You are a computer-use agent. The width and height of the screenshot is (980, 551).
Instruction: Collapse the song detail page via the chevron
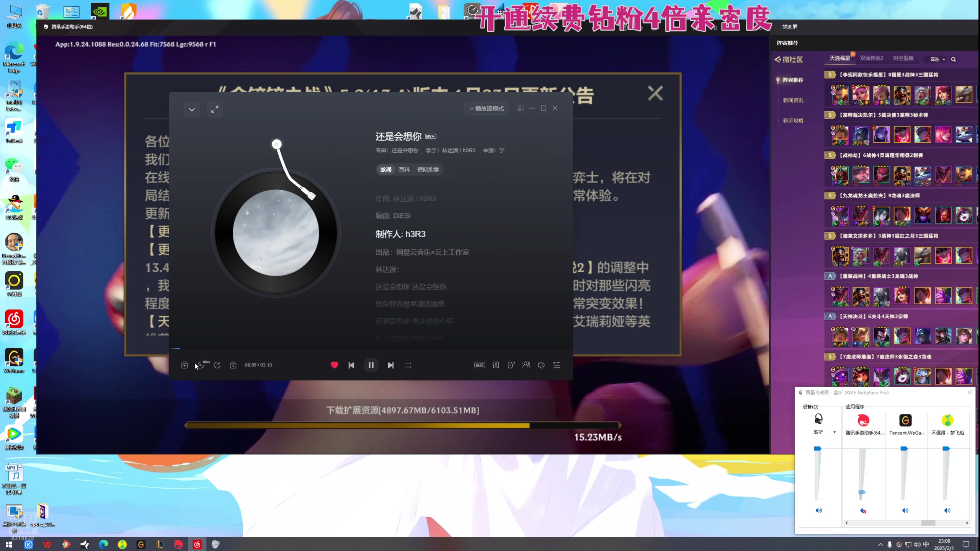click(x=192, y=109)
